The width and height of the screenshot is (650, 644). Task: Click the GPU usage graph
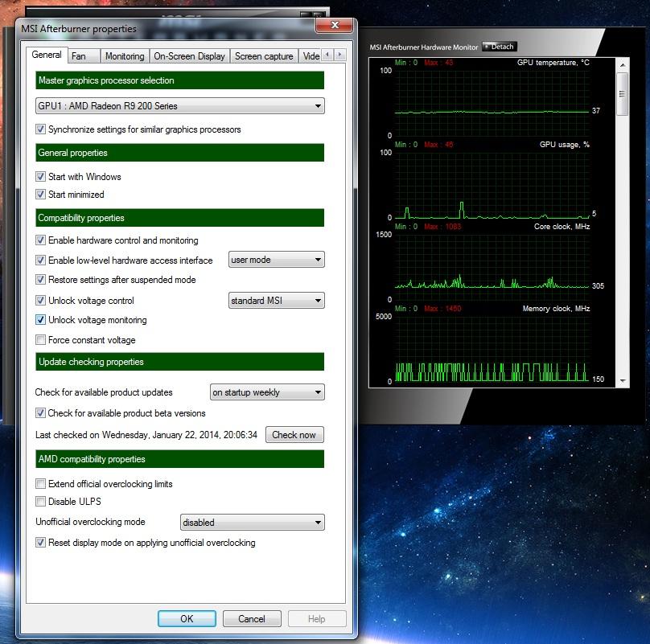coord(492,185)
